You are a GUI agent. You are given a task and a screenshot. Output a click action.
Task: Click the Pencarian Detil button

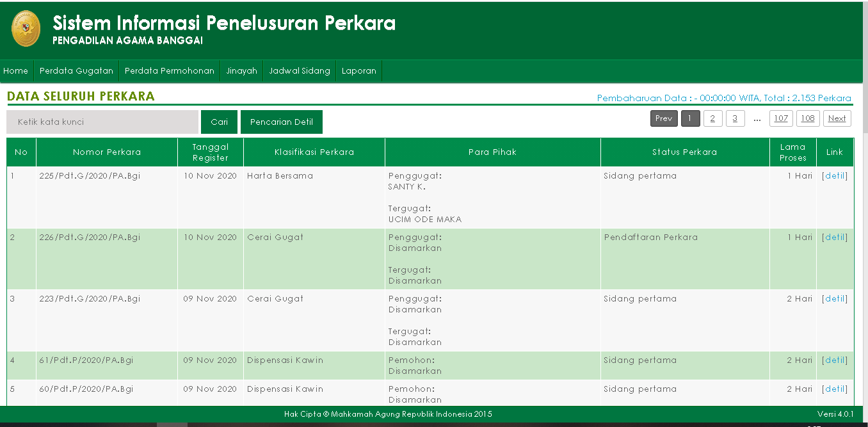[282, 122]
